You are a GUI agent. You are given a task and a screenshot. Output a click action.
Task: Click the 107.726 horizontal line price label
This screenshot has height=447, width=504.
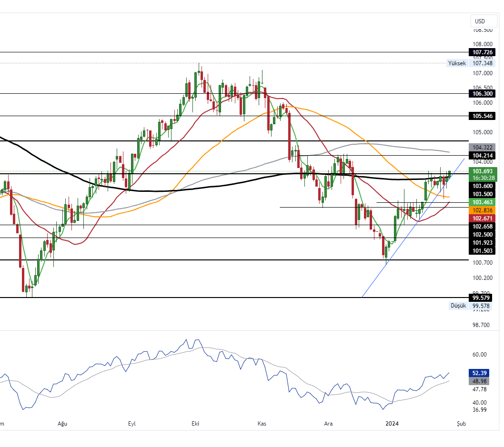(482, 52)
